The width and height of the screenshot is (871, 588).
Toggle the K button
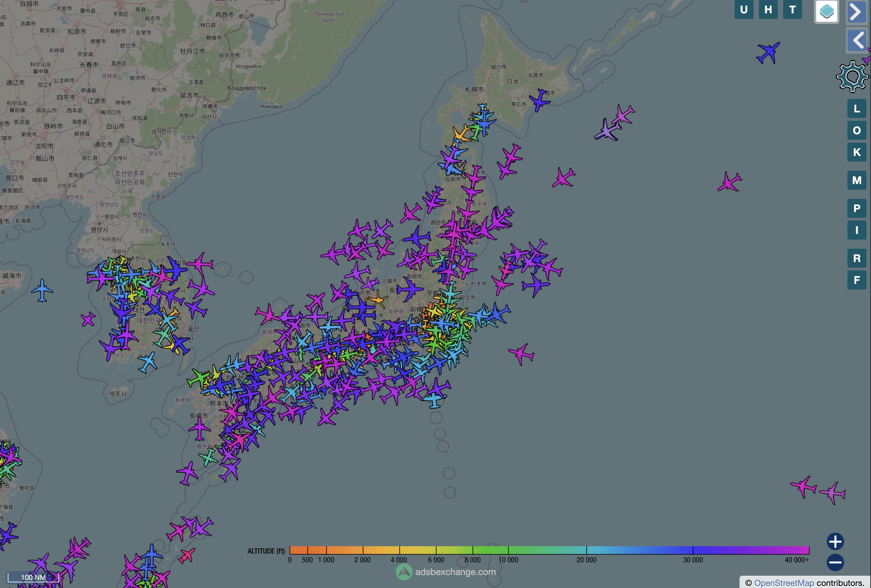(856, 152)
